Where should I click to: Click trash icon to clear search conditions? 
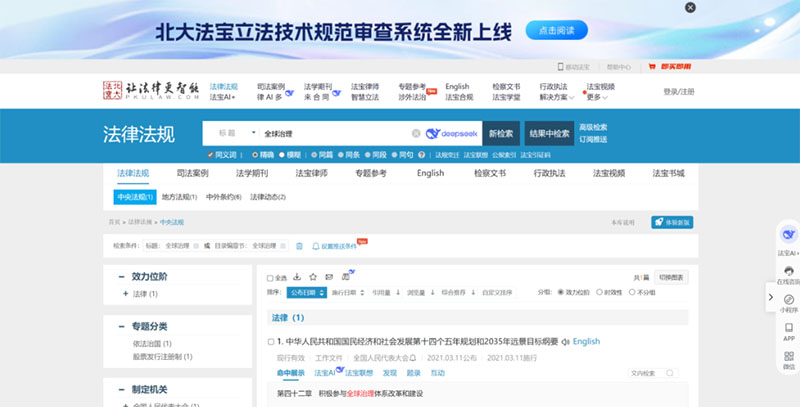[x=299, y=245]
